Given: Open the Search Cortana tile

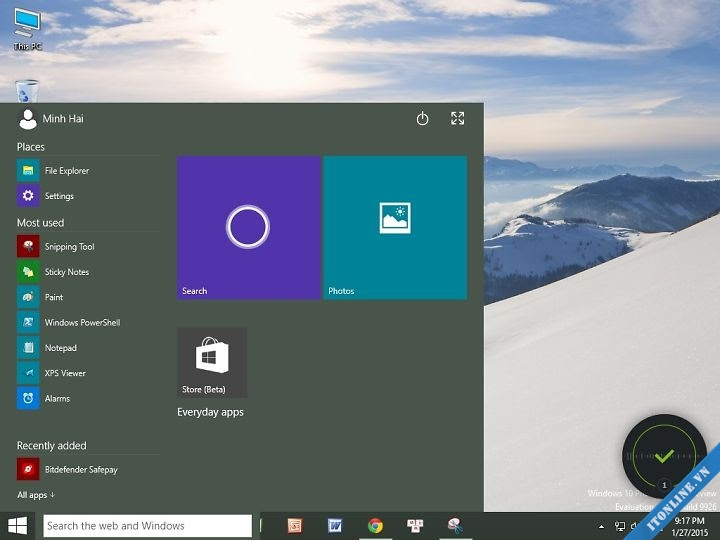Looking at the screenshot, I should [x=249, y=228].
